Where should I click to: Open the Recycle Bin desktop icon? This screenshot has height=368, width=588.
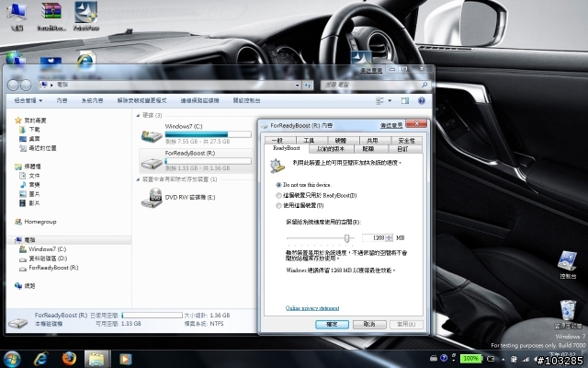568,310
